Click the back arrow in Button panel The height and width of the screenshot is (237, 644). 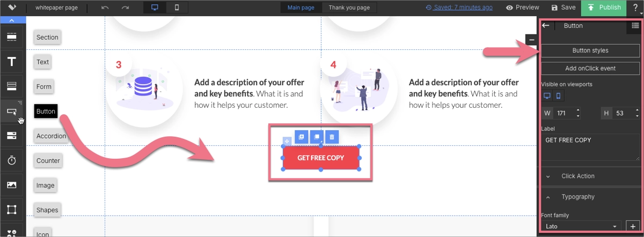click(x=546, y=26)
